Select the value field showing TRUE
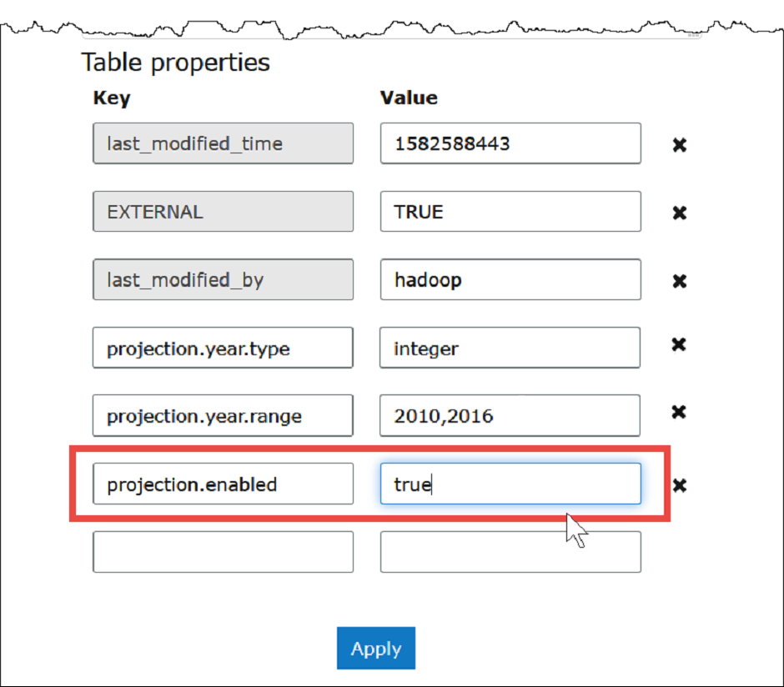 [x=510, y=212]
